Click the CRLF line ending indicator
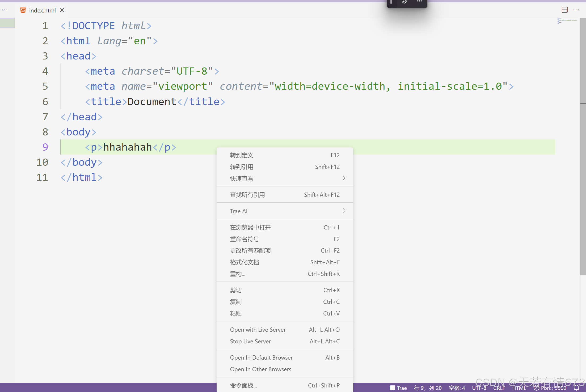Screen dimensions: 586x392 tap(499, 388)
